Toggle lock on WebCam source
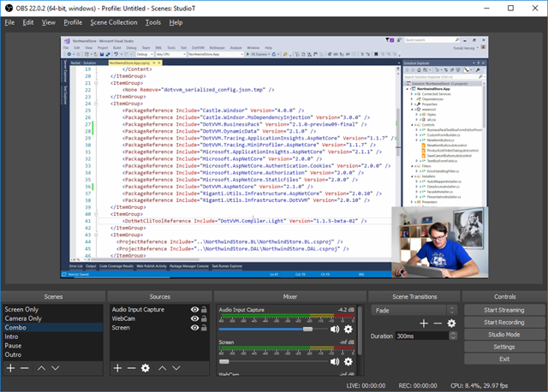 click(x=204, y=318)
